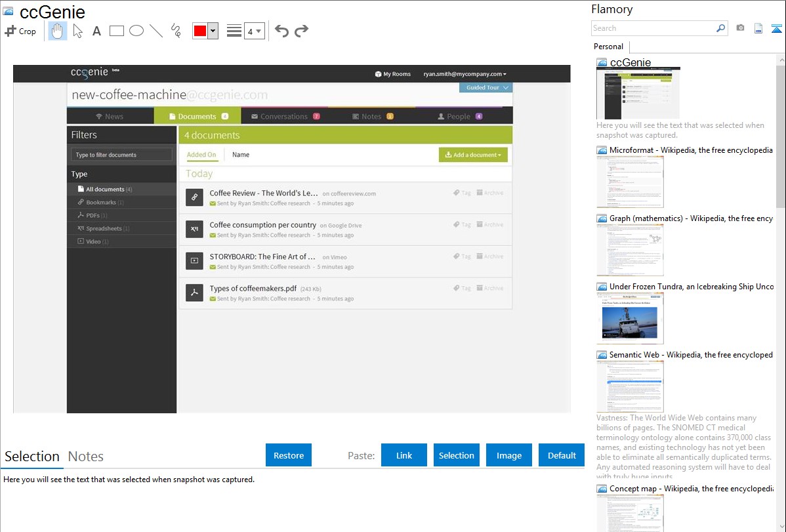The image size is (786, 532).
Task: Click the camera capture icon
Action: (x=740, y=28)
